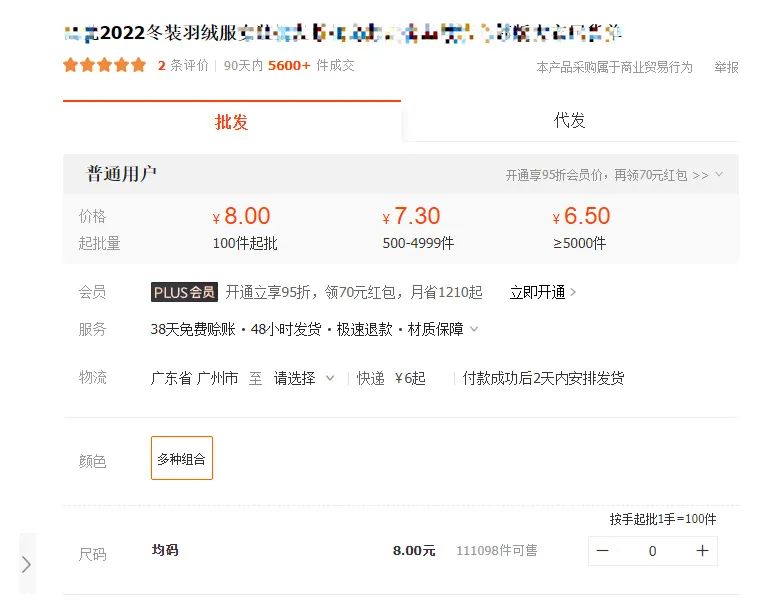Screen dimensions: 772x602
Task: Click the 8.00元 price in the 均码 row
Action: pyautogui.click(x=414, y=550)
